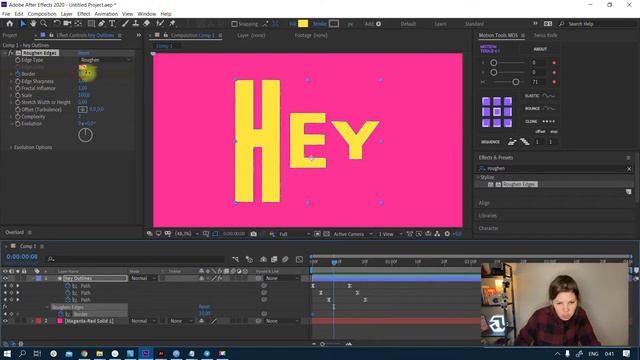
Task: Select the Roto Brush tool
Action: [160, 24]
